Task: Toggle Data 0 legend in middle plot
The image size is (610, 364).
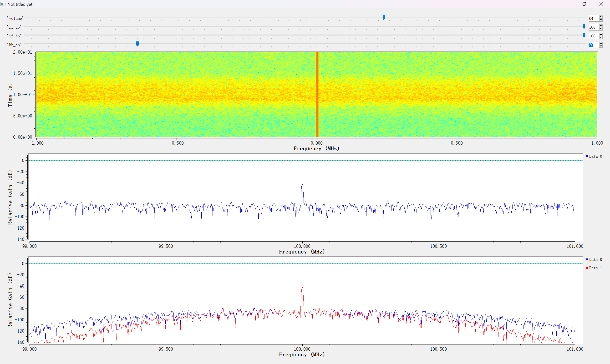Action: [594, 157]
